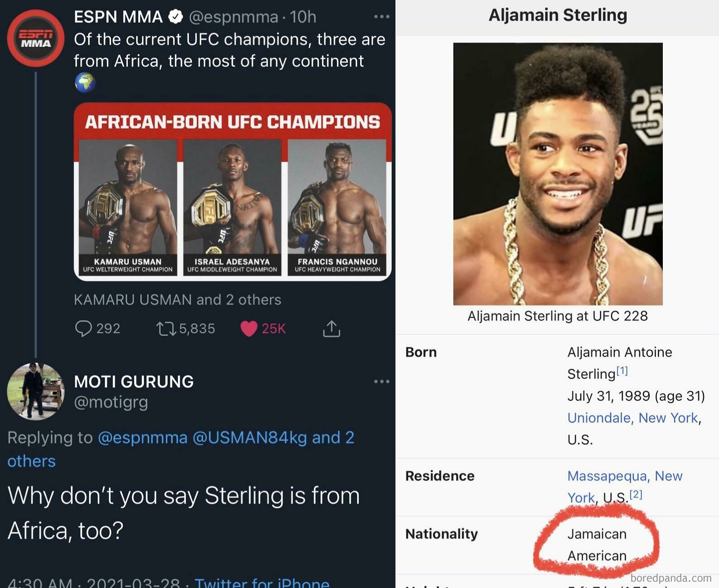Open ESPN tweet three-dot menu
The height and width of the screenshot is (588, 719).
pos(381,17)
